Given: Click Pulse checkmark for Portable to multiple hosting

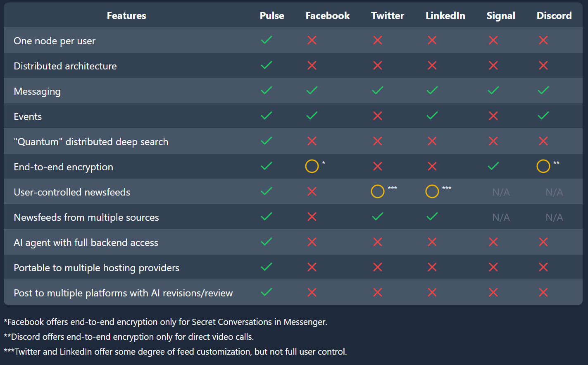Looking at the screenshot, I should pyautogui.click(x=267, y=267).
